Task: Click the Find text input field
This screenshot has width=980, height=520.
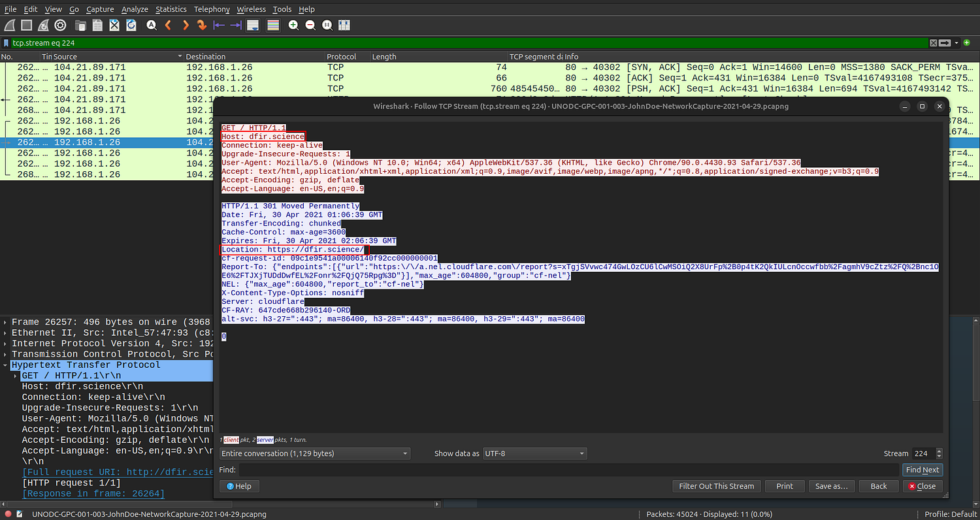Action: point(568,470)
